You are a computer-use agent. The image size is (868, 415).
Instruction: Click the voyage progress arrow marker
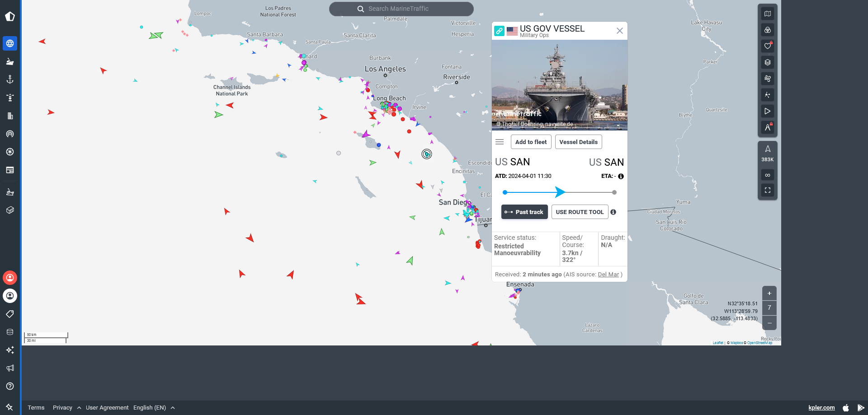coord(560,192)
